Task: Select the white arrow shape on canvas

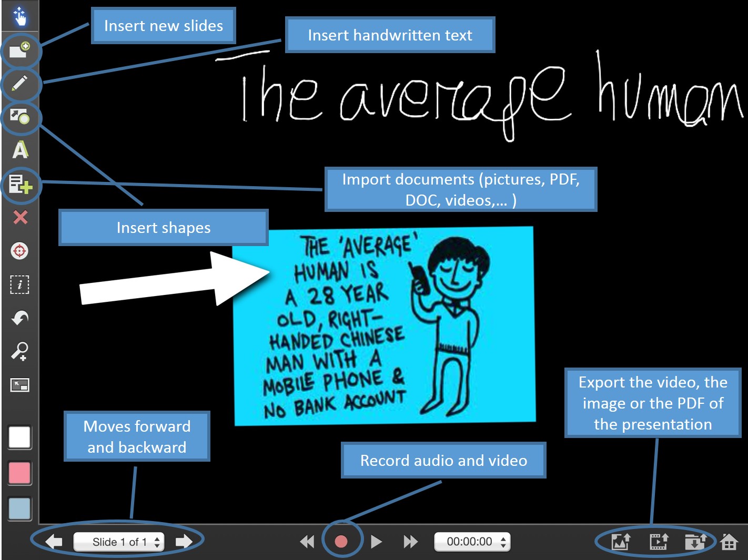Action: click(x=175, y=279)
